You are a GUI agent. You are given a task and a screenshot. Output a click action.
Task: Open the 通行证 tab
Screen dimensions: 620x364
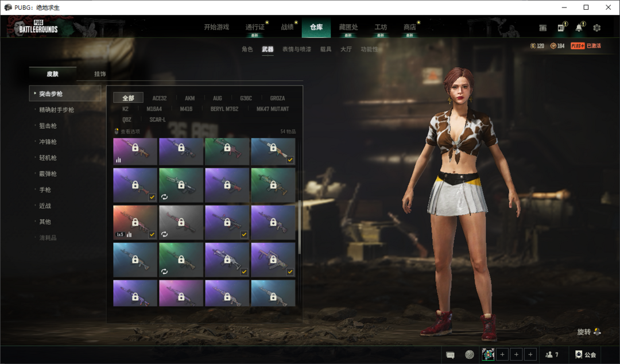pos(255,27)
